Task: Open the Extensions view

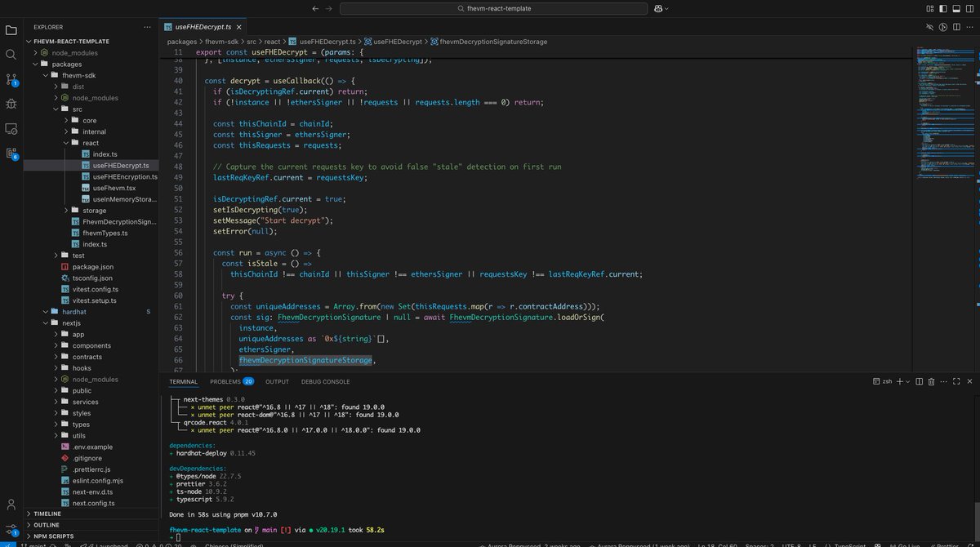Action: (x=11, y=153)
